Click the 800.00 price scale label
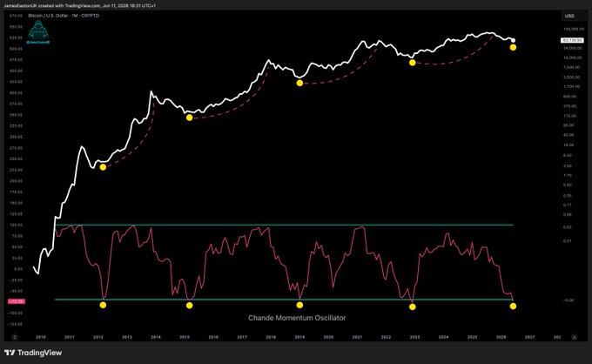This screenshot has width=592, height=364. 570,97
